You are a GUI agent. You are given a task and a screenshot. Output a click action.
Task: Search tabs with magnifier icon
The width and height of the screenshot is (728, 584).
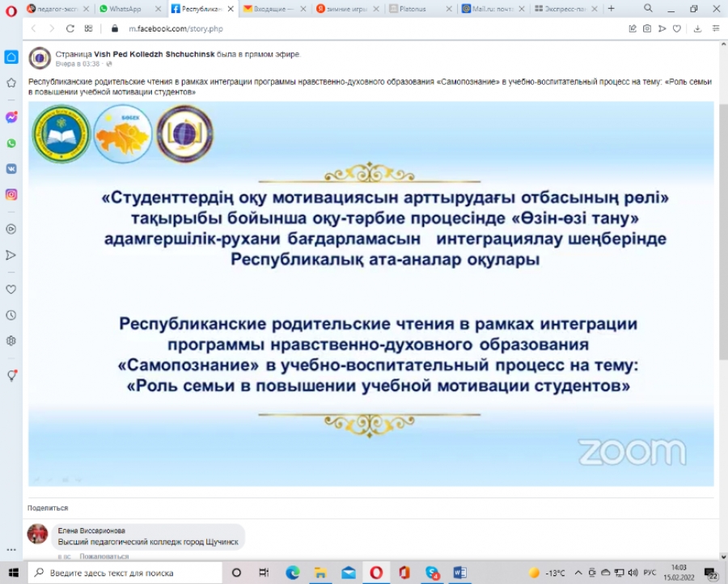point(648,8)
